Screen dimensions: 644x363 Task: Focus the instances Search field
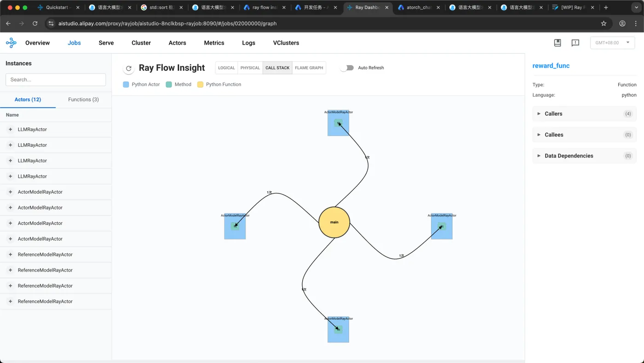click(56, 79)
